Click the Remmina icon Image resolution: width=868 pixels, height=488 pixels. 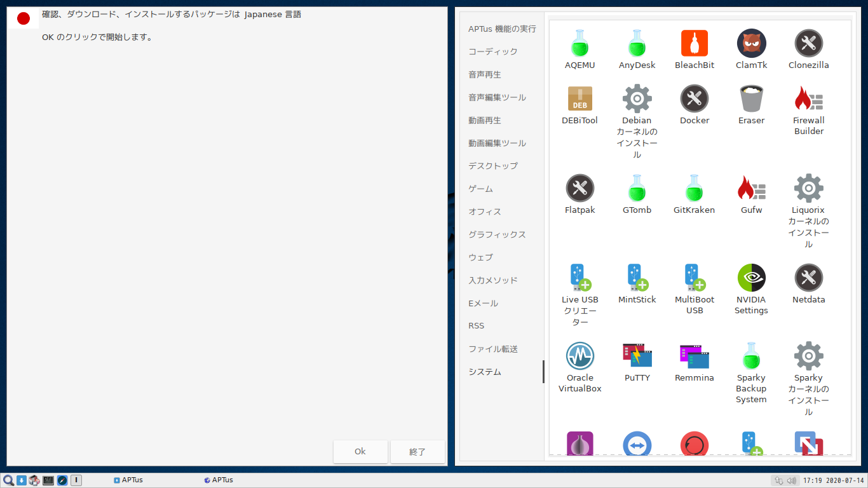click(x=695, y=356)
